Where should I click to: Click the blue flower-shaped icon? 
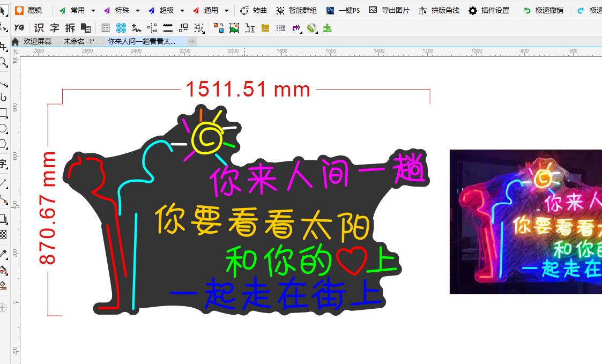coord(121,28)
